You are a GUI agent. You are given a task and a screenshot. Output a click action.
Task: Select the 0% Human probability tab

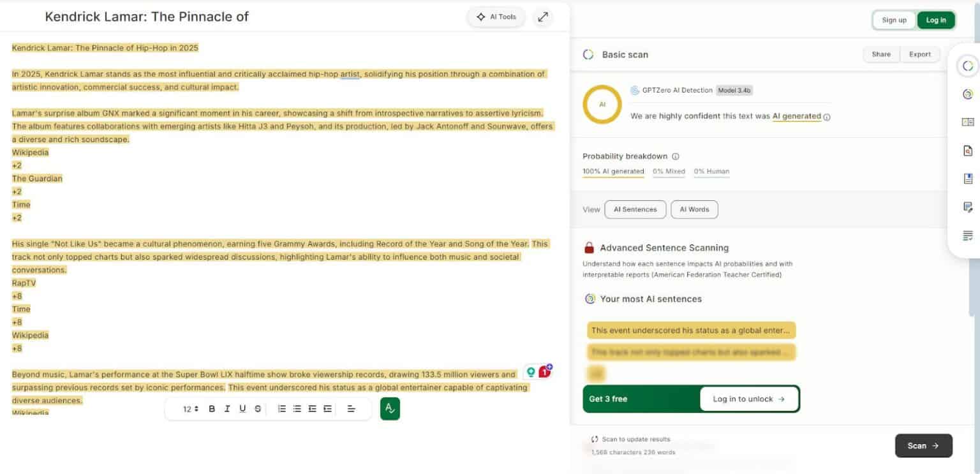[x=711, y=172]
